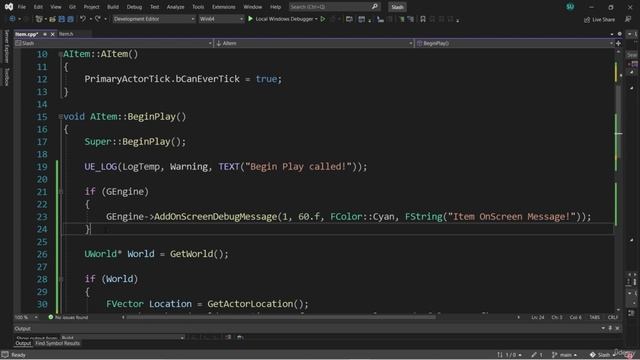Click the search magnifier icon
This screenshot has width=640, height=360.
pyautogui.click(x=375, y=7)
